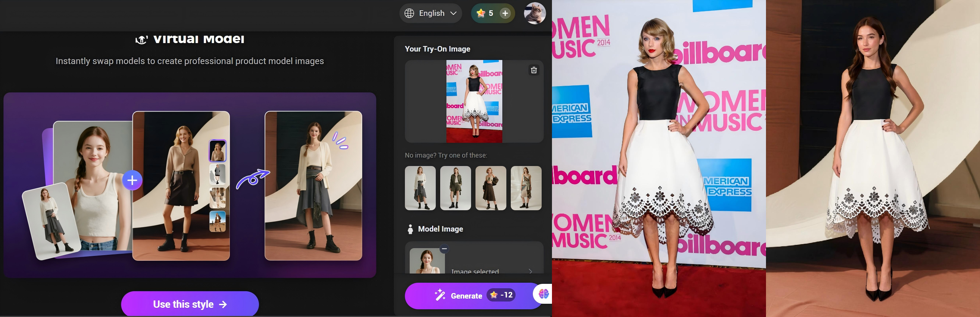Click the globe language icon
Viewport: 980px width, 317px height.
coord(409,13)
